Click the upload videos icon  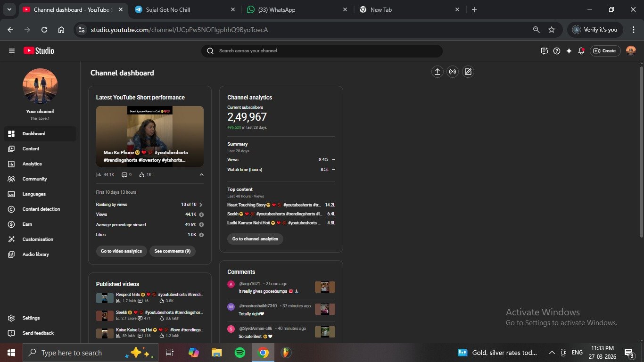click(x=438, y=72)
